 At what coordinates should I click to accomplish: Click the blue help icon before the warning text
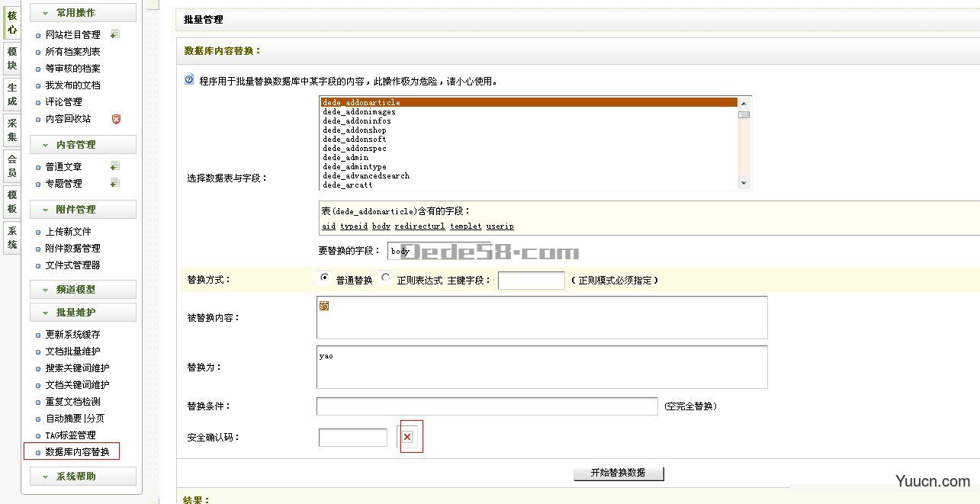(x=189, y=79)
